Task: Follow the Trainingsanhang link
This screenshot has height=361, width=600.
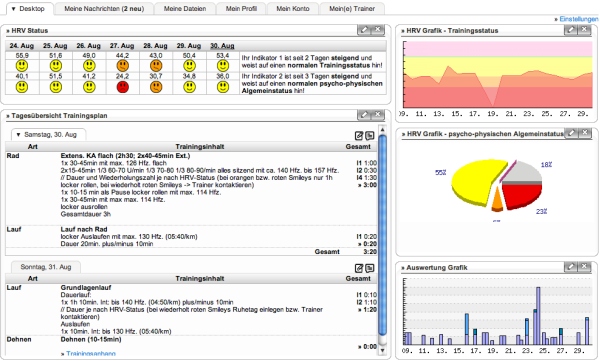Action: click(91, 354)
